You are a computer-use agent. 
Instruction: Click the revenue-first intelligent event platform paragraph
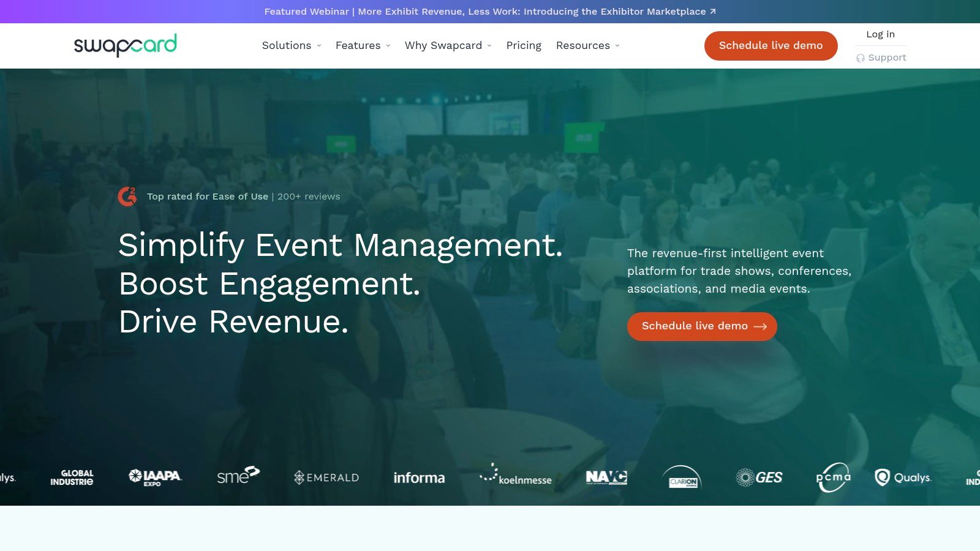tap(739, 271)
